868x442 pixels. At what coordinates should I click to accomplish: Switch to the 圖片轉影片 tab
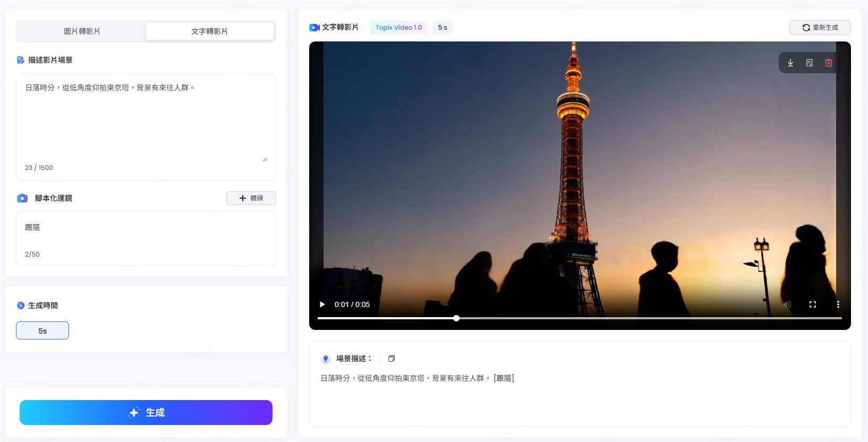pos(82,31)
